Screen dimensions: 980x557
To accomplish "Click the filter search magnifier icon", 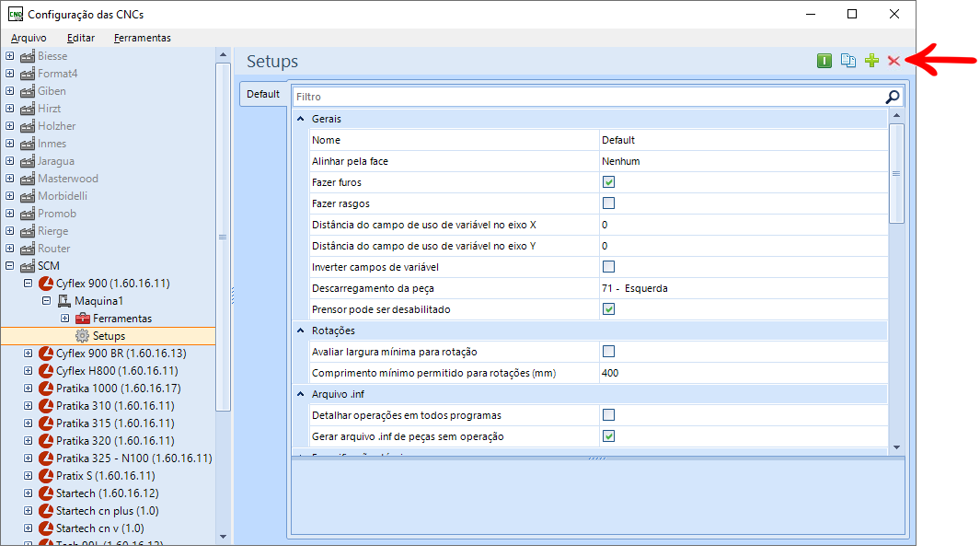I will (893, 97).
